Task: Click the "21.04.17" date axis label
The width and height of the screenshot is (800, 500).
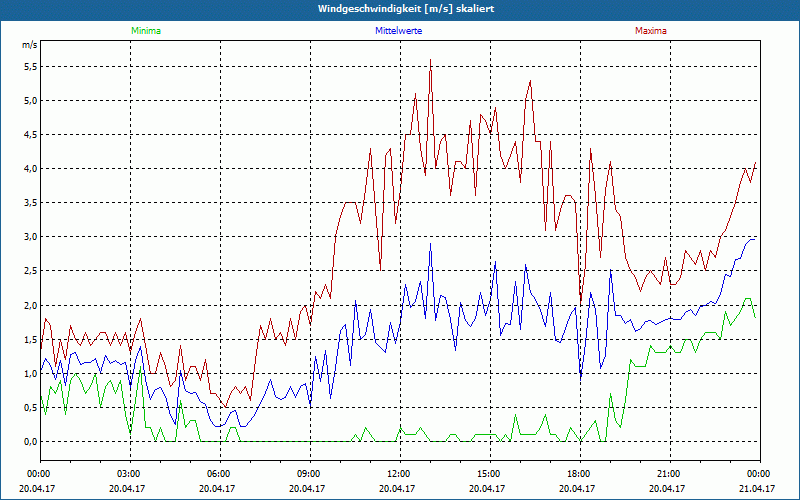Action: tap(758, 488)
